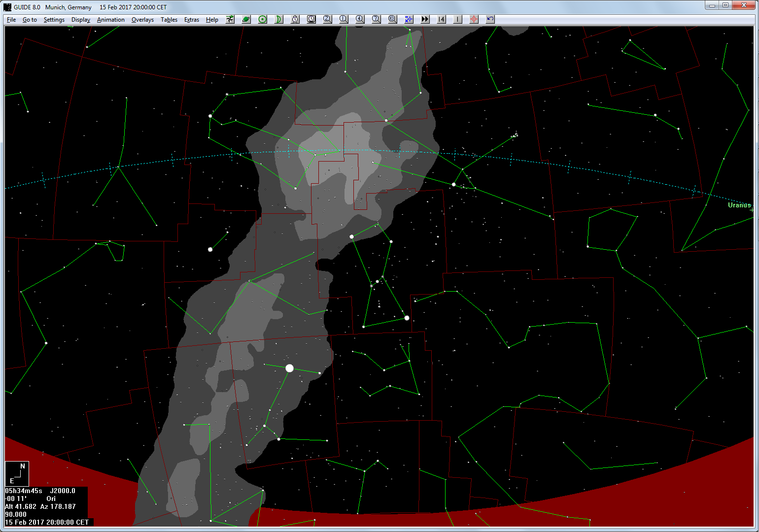The width and height of the screenshot is (759, 532).
Task: Click the blue constellation-pattern toolbar icon
Action: 409,19
